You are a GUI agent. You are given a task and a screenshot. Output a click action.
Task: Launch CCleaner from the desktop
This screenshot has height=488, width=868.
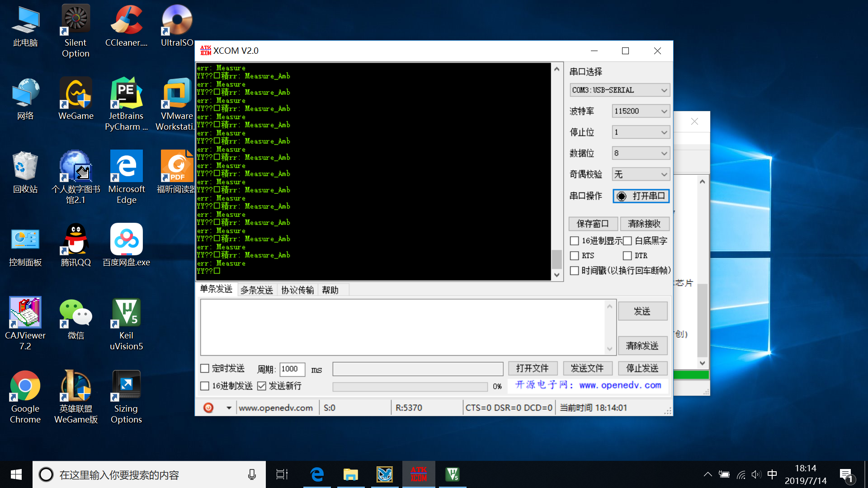(x=126, y=26)
